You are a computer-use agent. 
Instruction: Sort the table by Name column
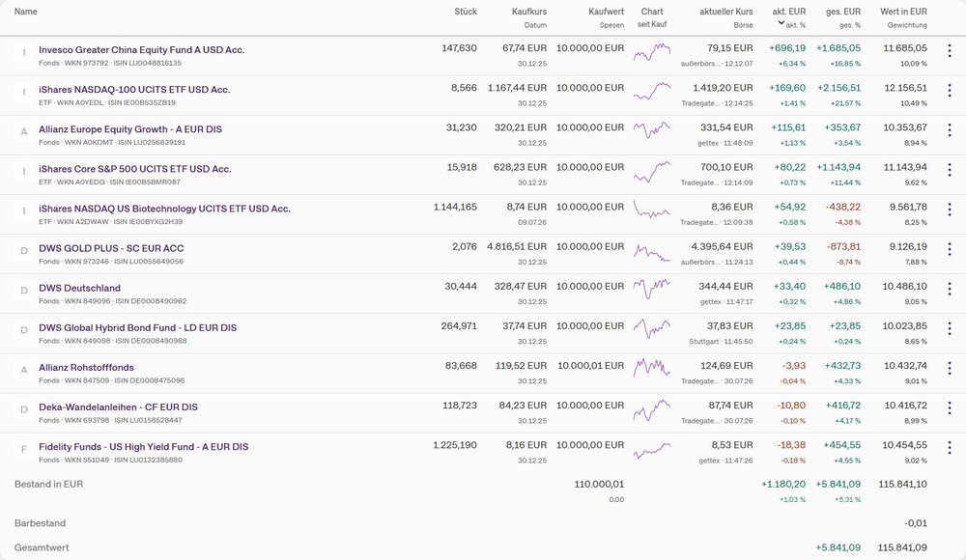pos(26,12)
